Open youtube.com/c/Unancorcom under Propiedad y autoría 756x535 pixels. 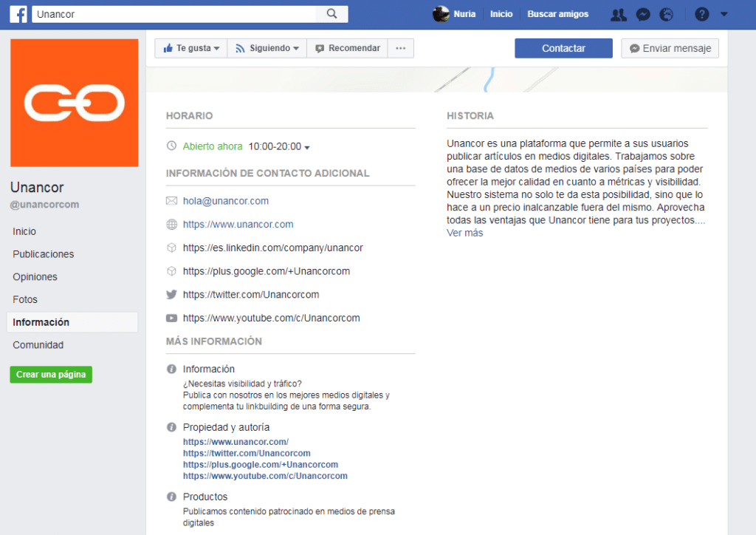[265, 476]
